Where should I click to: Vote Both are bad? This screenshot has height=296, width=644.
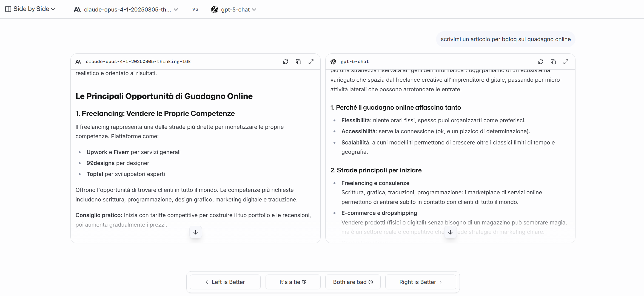pos(353,282)
